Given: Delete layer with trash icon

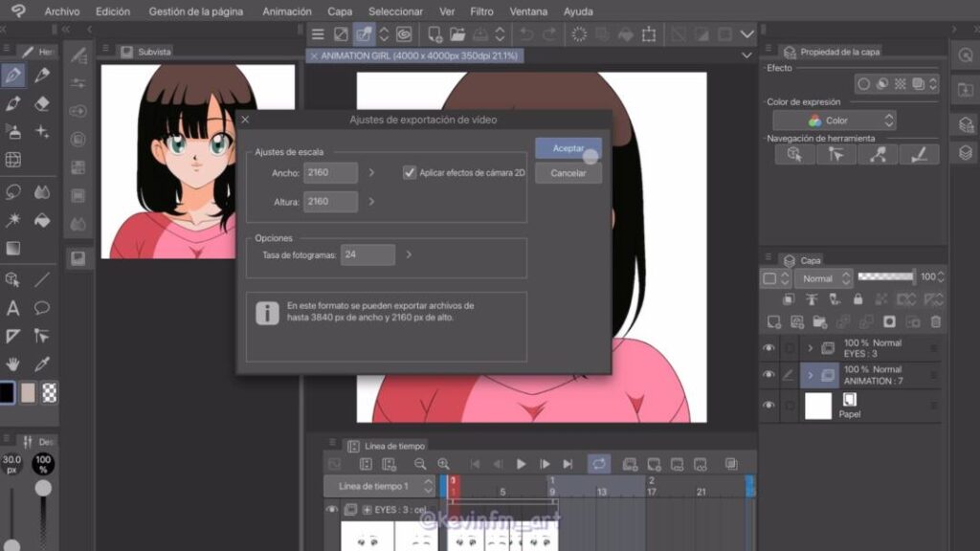Looking at the screenshot, I should [x=936, y=322].
